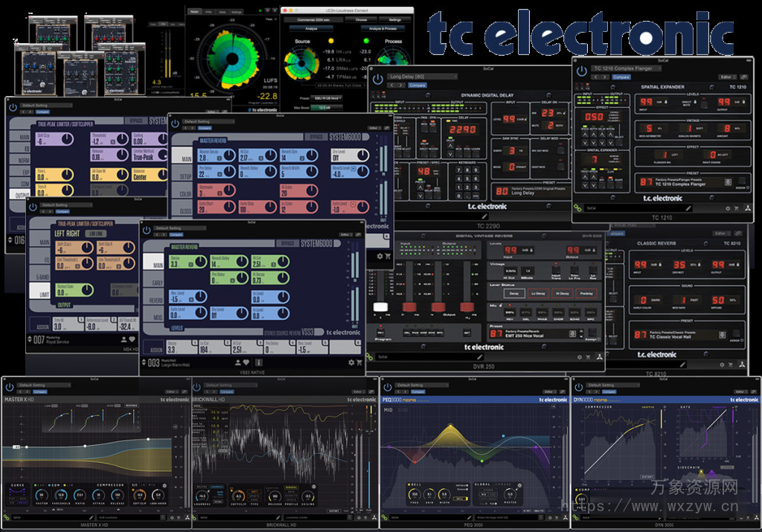Click the shopping cart icon in PEQ 3000 footer
Screen dimensions: 762x532
click(x=557, y=518)
